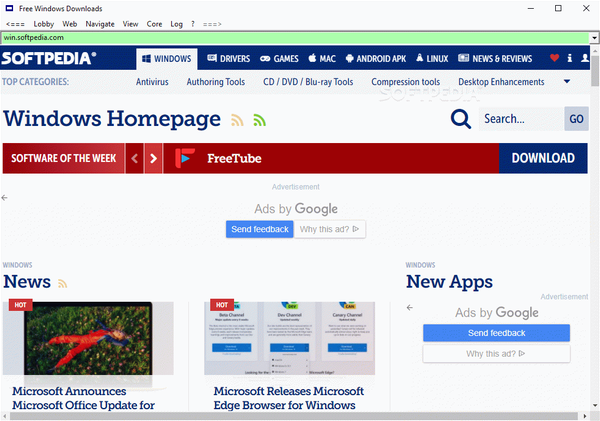Open the ? help menu

(193, 24)
